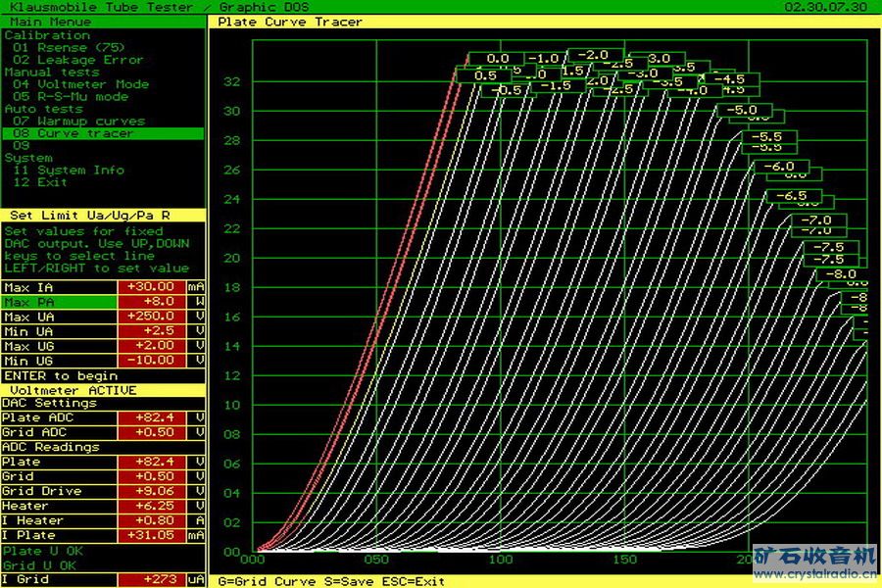882x588 pixels.
Task: Click the Calibration section heading
Action: (47, 35)
